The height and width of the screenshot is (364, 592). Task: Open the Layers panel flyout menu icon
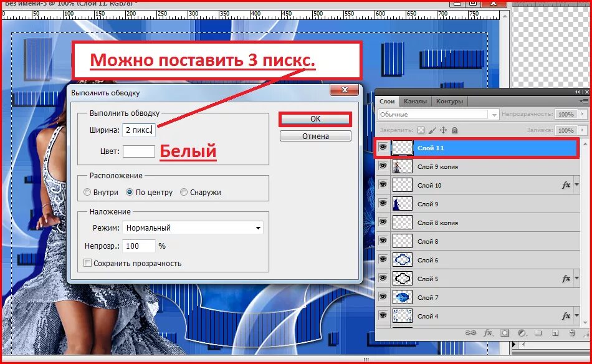click(x=584, y=101)
